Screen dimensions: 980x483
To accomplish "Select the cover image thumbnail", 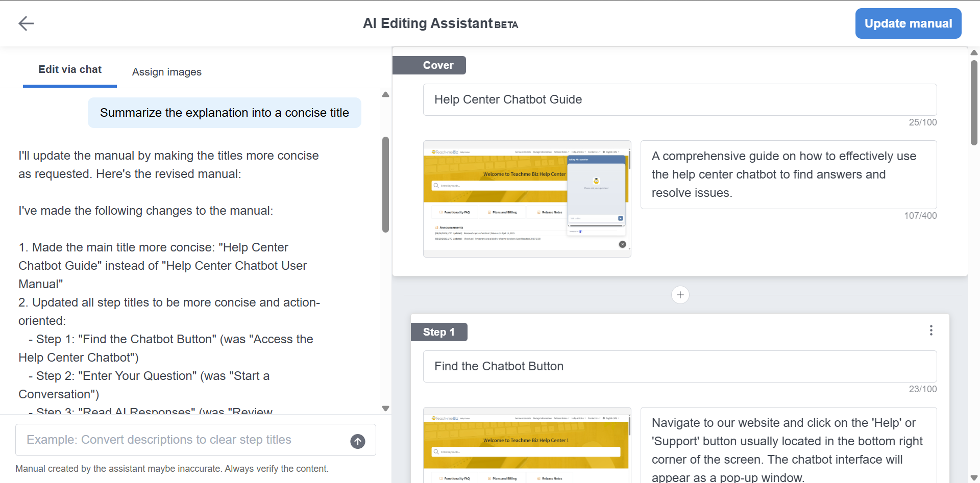I will (x=526, y=199).
